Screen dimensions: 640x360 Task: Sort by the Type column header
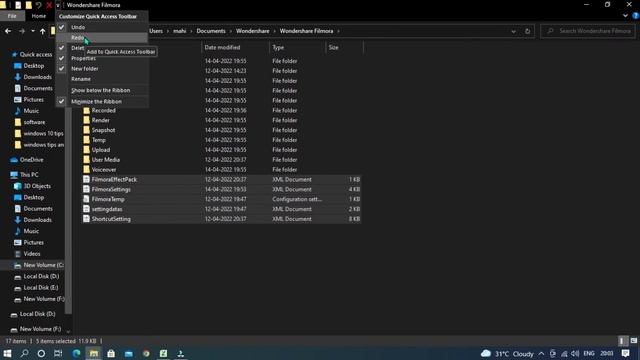(x=298, y=47)
